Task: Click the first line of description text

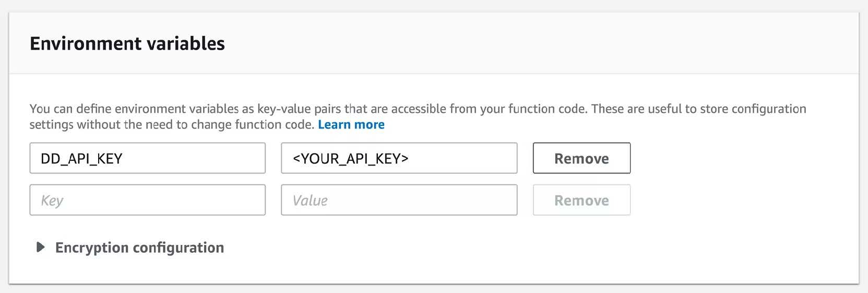Action: tap(418, 109)
